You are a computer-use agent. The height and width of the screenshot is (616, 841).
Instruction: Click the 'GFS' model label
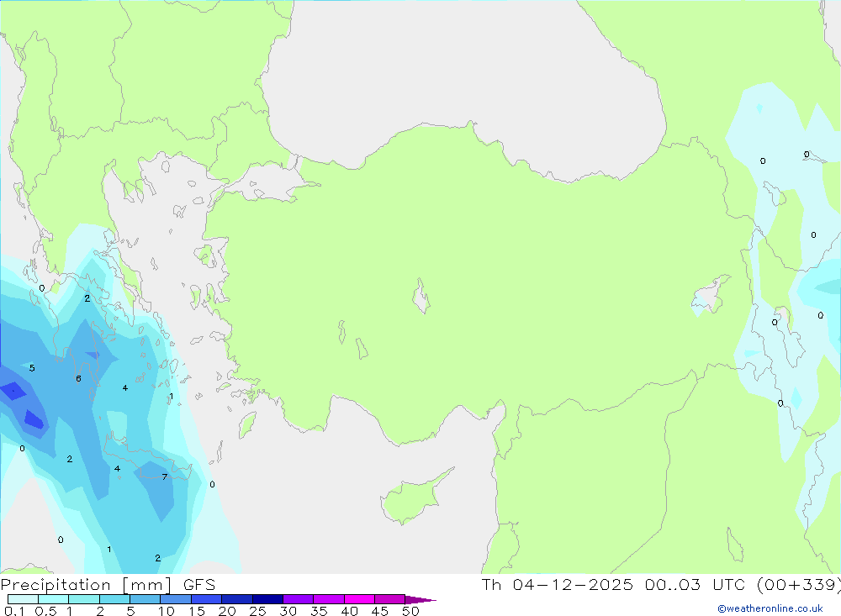[x=199, y=585]
